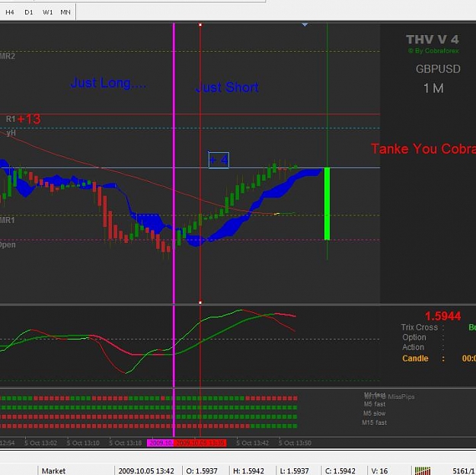Viewport: 476px width, 475px height.
Task: Click the MR1 pivot level label
Action: 8,220
